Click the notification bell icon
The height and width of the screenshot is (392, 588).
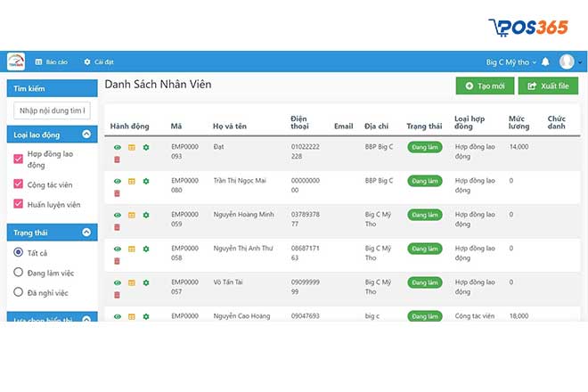click(545, 61)
